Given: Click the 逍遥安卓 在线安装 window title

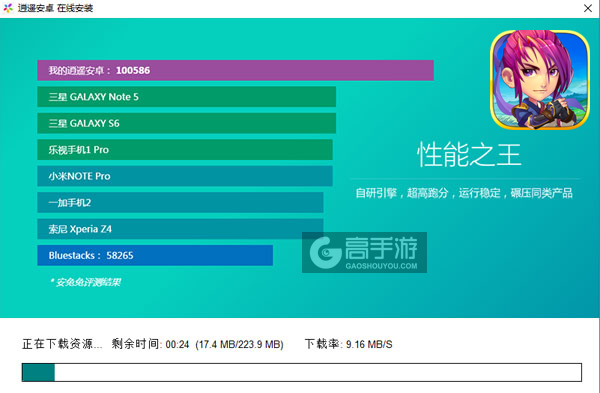Looking at the screenshot, I should (x=55, y=8).
